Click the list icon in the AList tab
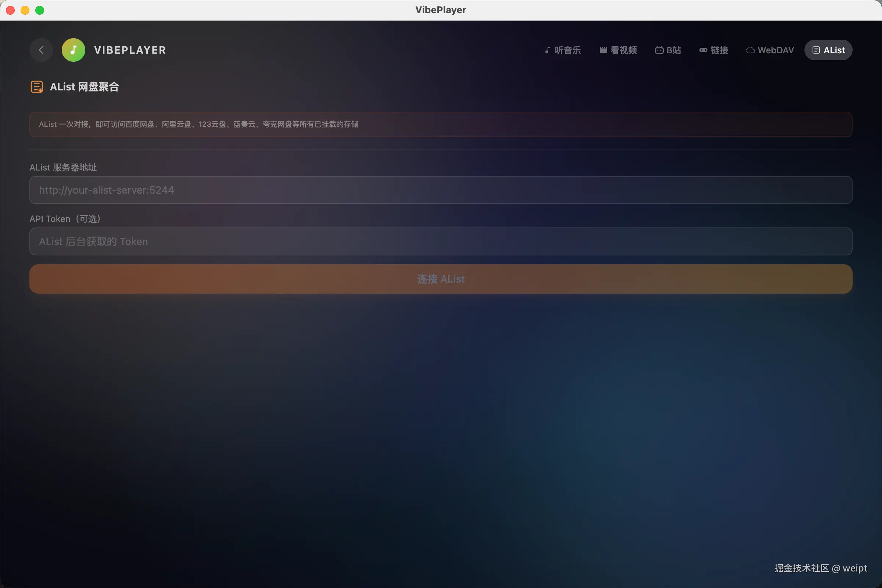The image size is (882, 588). pos(816,50)
